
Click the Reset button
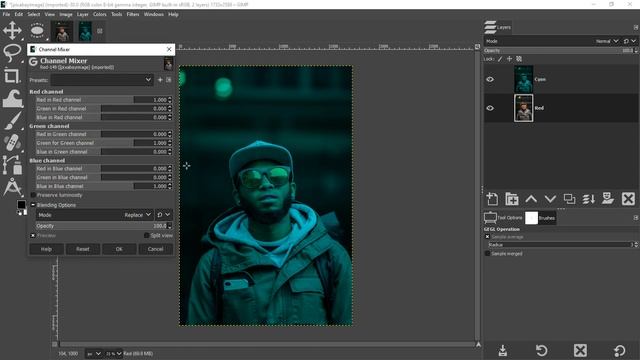(83, 249)
